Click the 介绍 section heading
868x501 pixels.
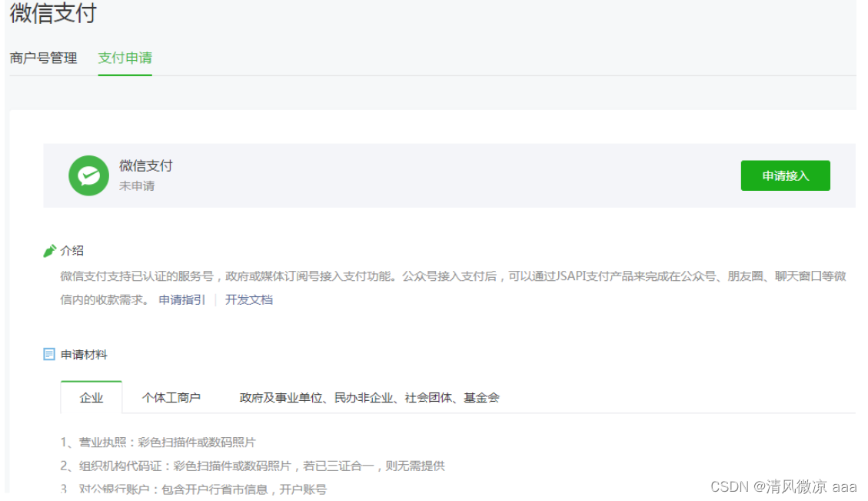(x=72, y=251)
